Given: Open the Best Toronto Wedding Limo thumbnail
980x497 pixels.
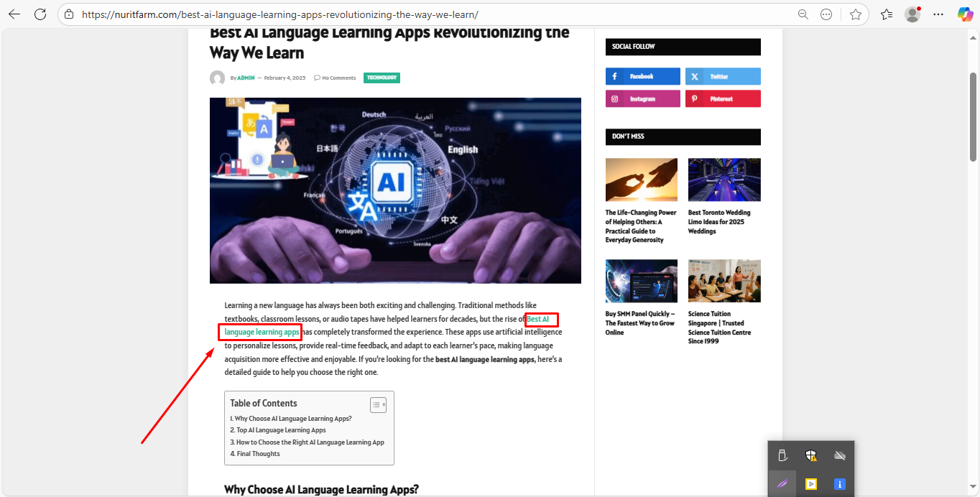Looking at the screenshot, I should (x=724, y=180).
